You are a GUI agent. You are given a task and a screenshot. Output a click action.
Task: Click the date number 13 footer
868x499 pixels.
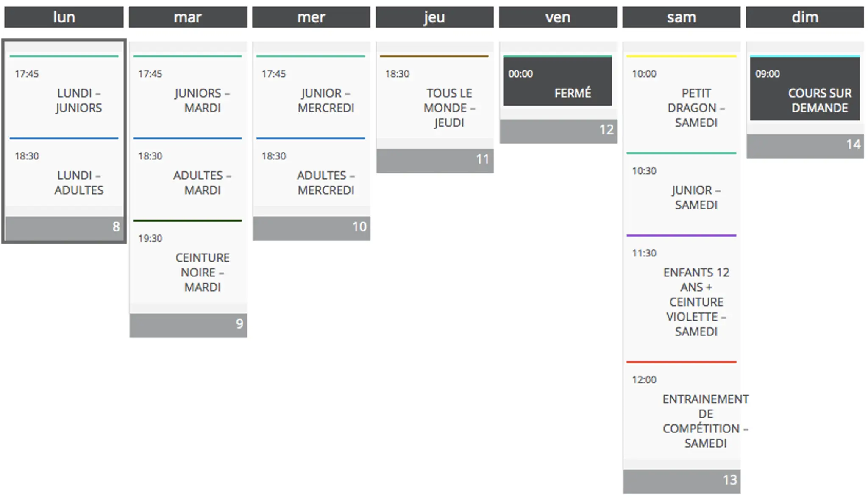(682, 480)
